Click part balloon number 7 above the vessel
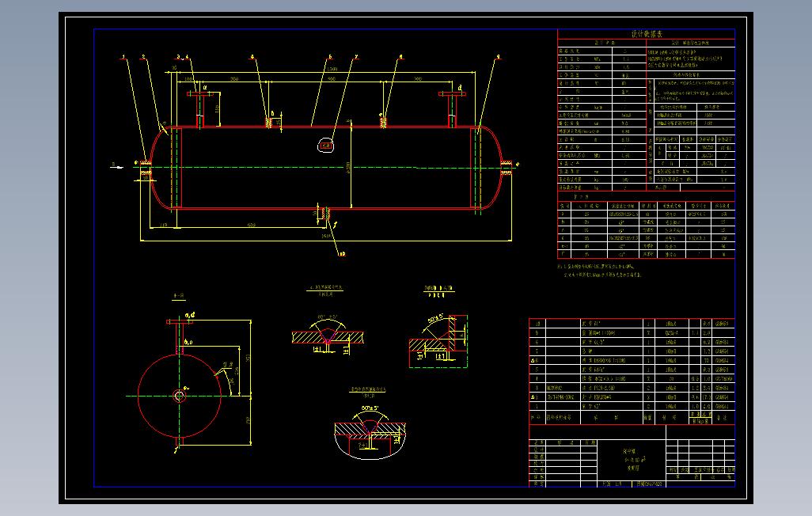 (x=356, y=56)
